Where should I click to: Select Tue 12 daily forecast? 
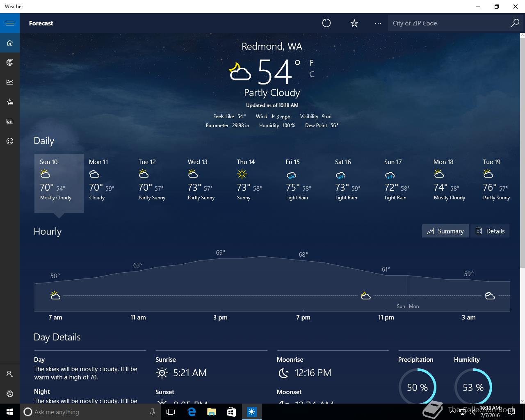pyautogui.click(x=157, y=183)
